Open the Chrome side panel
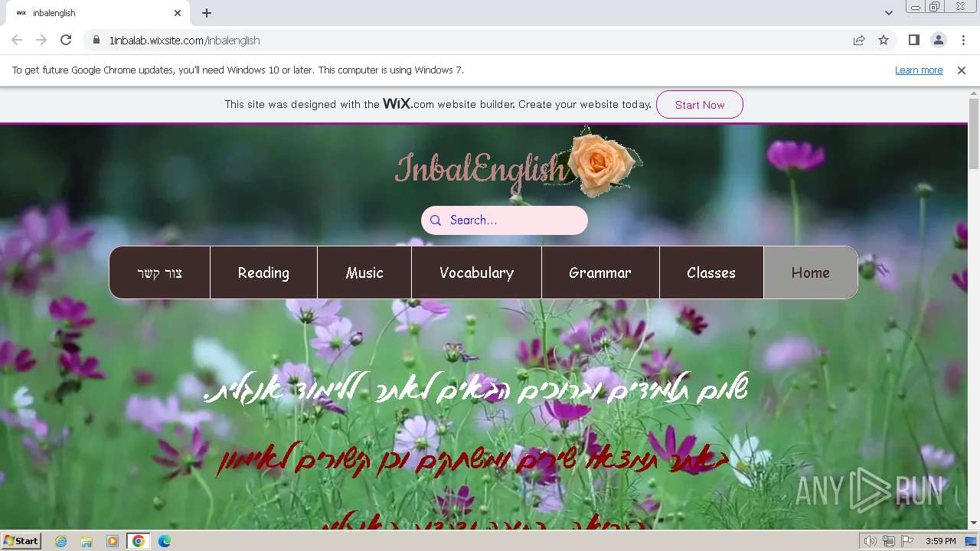Image resolution: width=980 pixels, height=551 pixels. (913, 40)
